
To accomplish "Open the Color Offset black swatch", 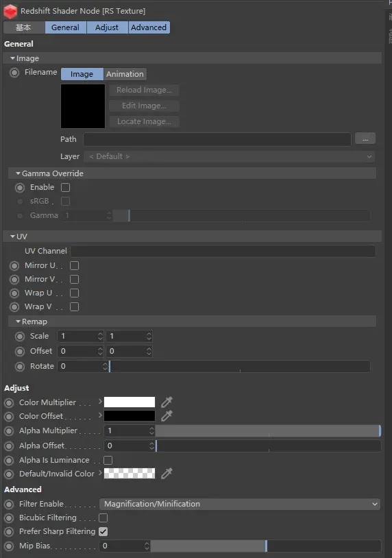I will pos(130,415).
